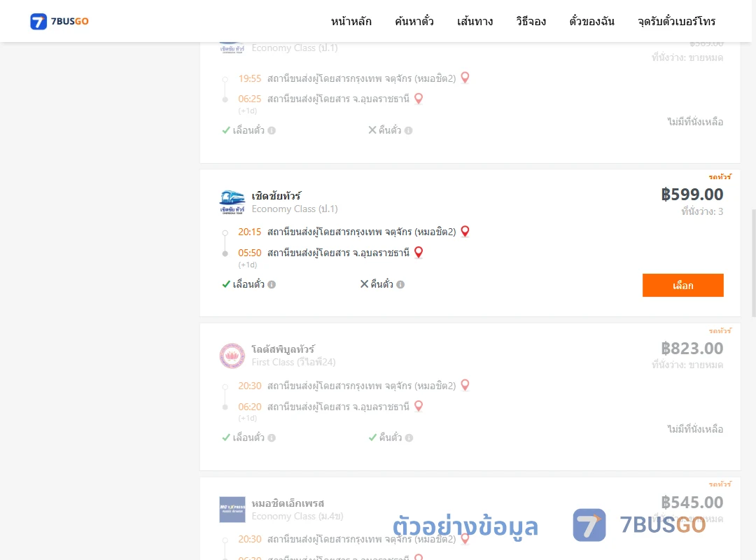The image size is (756, 560).
Task: Open ตั๋วของฉัน in the navigation
Action: tap(591, 21)
